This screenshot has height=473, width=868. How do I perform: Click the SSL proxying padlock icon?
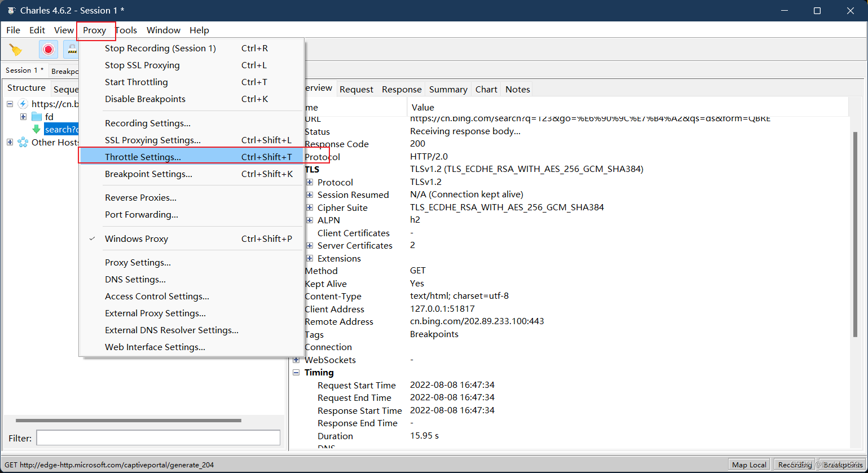click(x=72, y=50)
